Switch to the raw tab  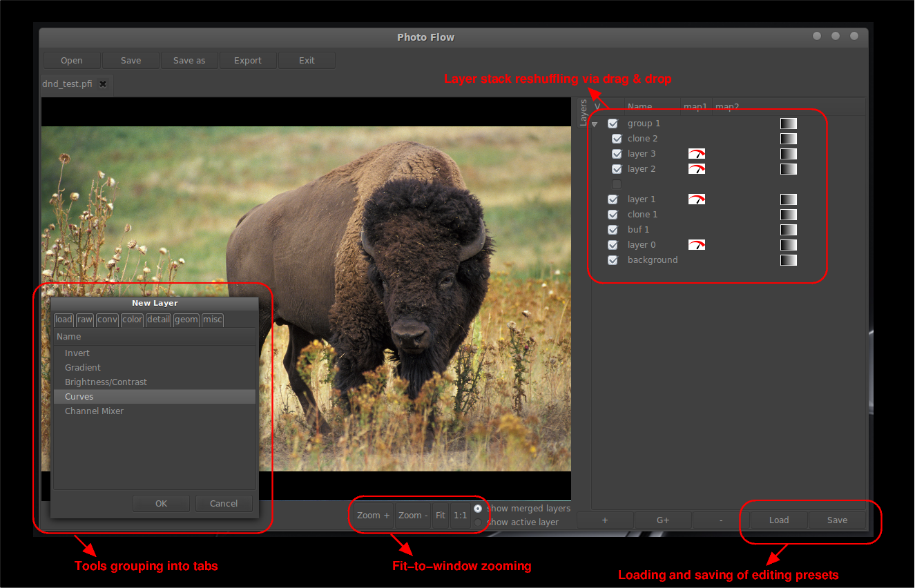tap(85, 320)
